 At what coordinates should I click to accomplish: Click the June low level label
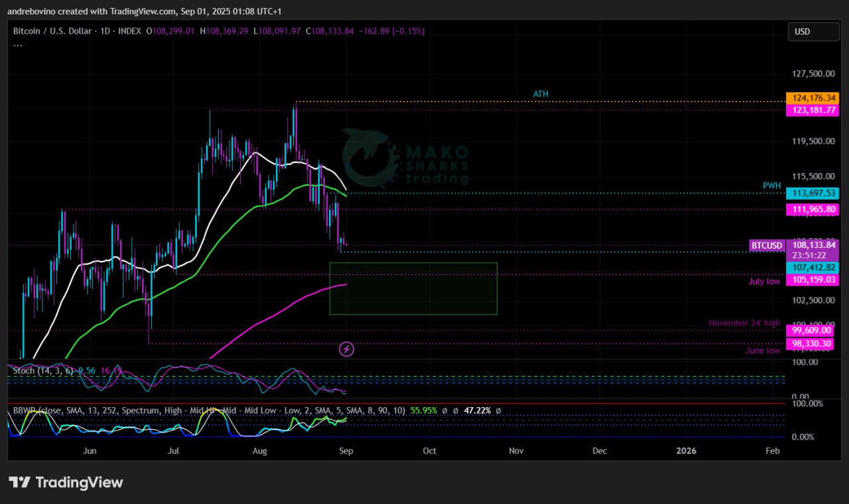click(x=763, y=350)
